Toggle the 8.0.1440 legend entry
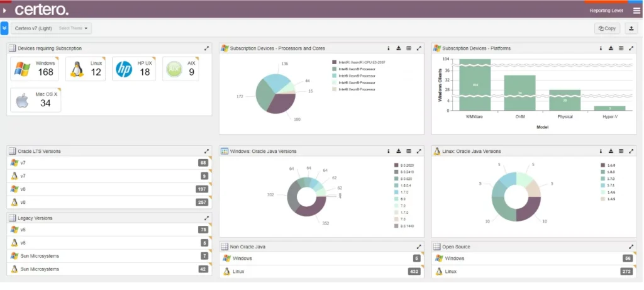This screenshot has width=644, height=290. click(405, 226)
